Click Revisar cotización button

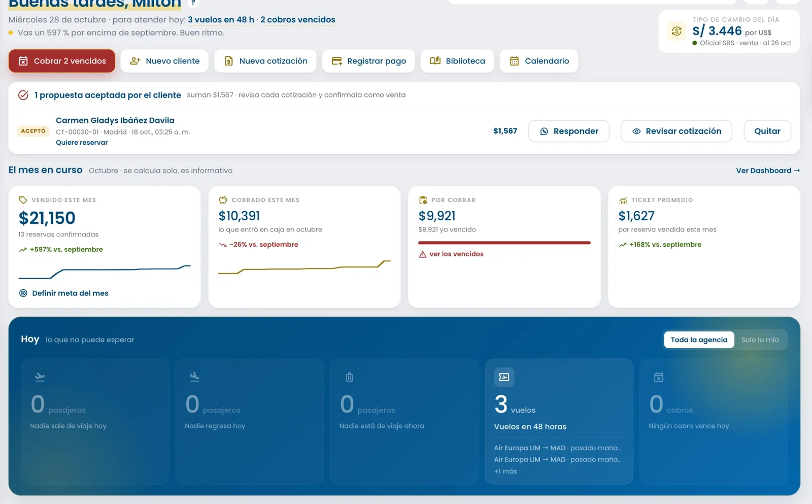pos(676,131)
